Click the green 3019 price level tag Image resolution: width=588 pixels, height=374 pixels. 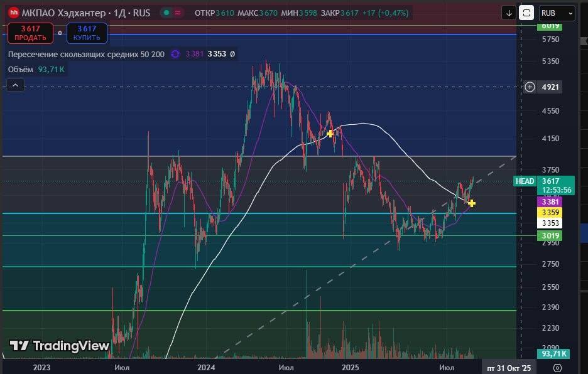point(550,236)
